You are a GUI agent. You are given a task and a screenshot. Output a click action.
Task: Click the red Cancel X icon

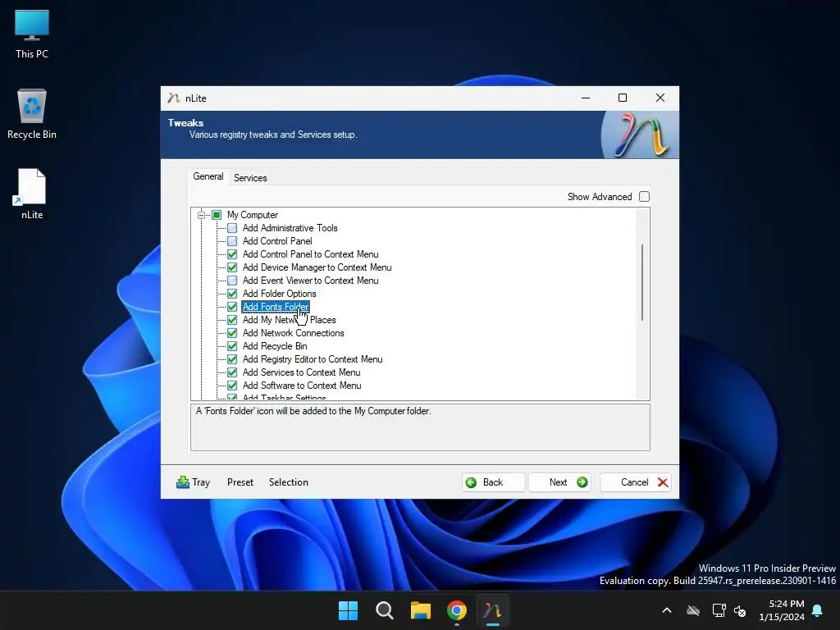663,482
